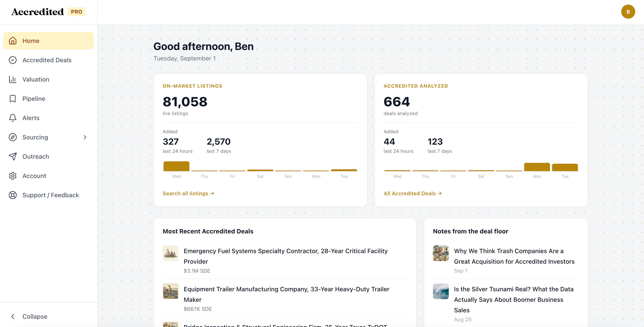Click Equipment Trailer Manufacturing deal thumbnail

[x=171, y=291]
